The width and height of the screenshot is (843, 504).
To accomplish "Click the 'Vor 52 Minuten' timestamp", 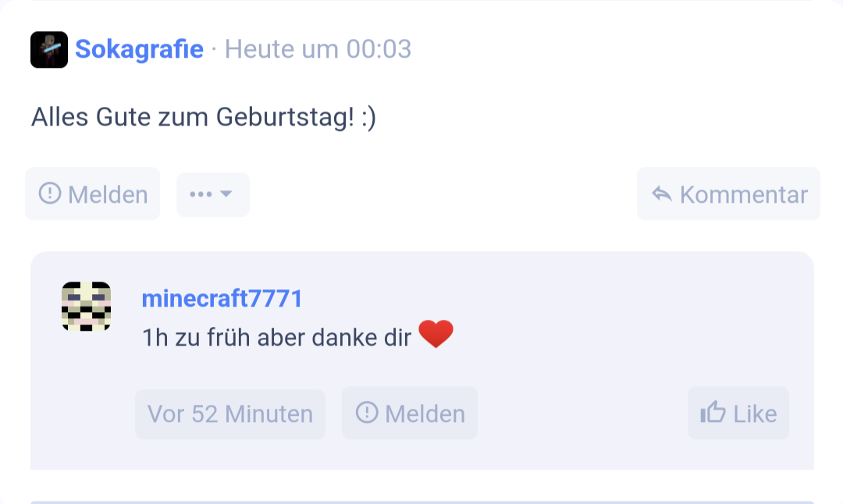I will click(x=229, y=413).
